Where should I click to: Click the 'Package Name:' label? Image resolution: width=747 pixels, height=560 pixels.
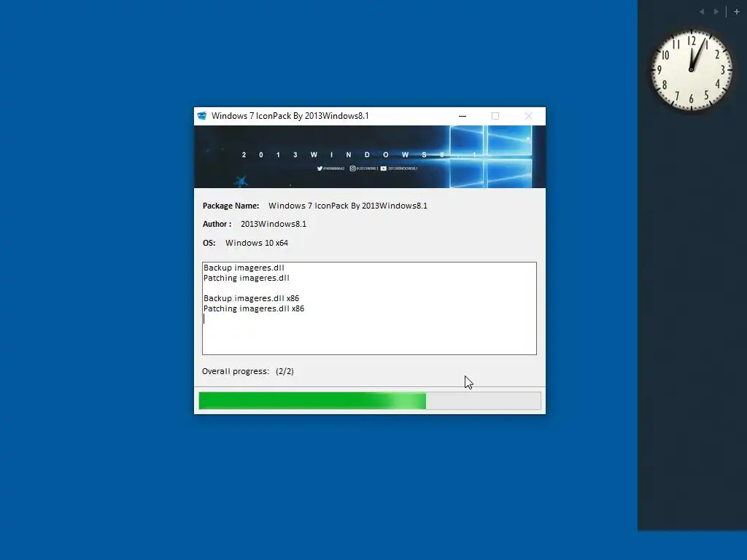click(231, 206)
